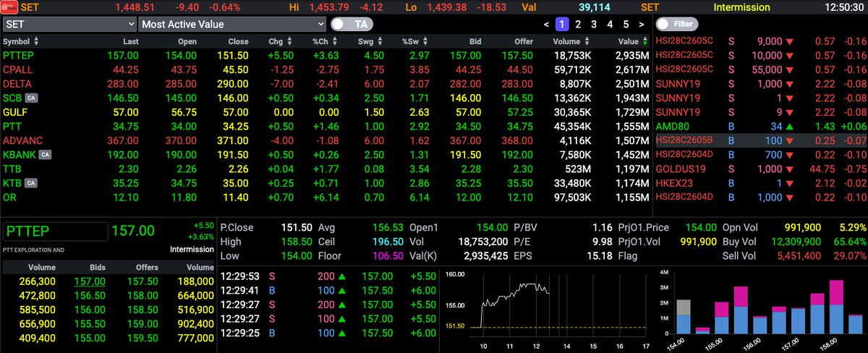Select the AMD80 ticker row
This screenshot has height=353, width=868.
761,126
